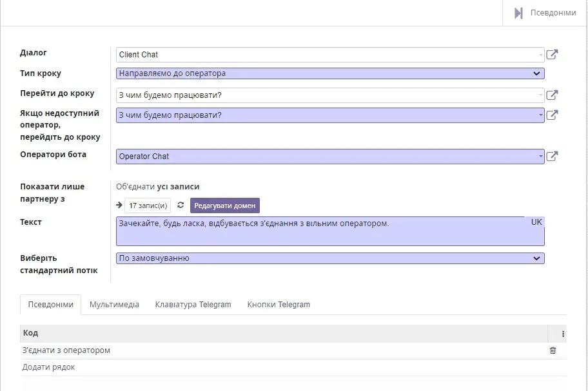
Task: Click the Редагувати домен button
Action: click(x=224, y=205)
